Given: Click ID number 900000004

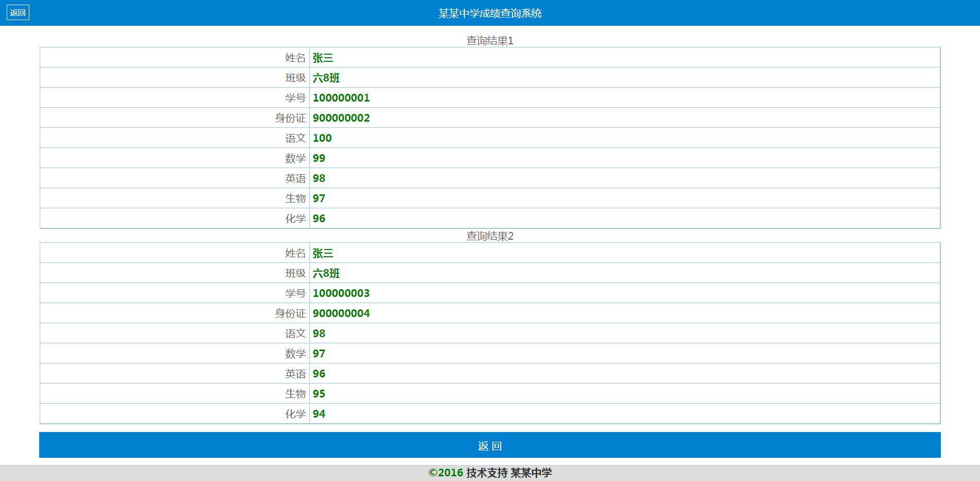Looking at the screenshot, I should tap(341, 313).
